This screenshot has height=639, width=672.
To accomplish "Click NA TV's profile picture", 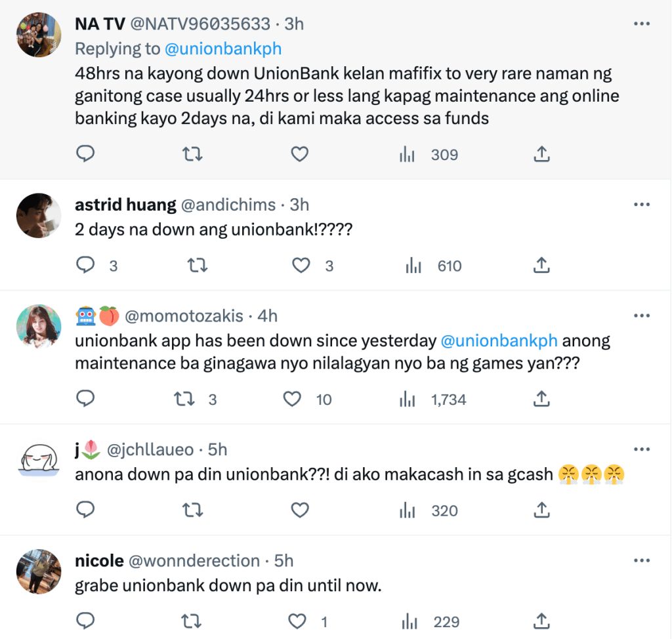I will click(x=39, y=35).
